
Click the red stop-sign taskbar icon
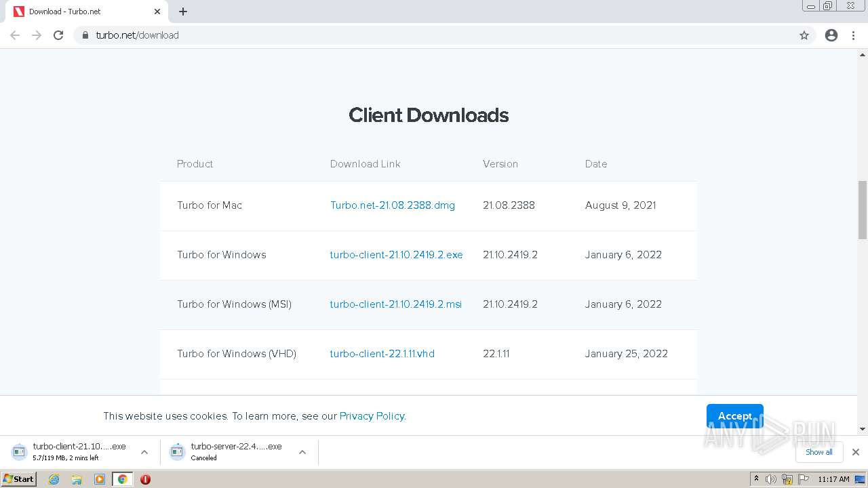[145, 479]
